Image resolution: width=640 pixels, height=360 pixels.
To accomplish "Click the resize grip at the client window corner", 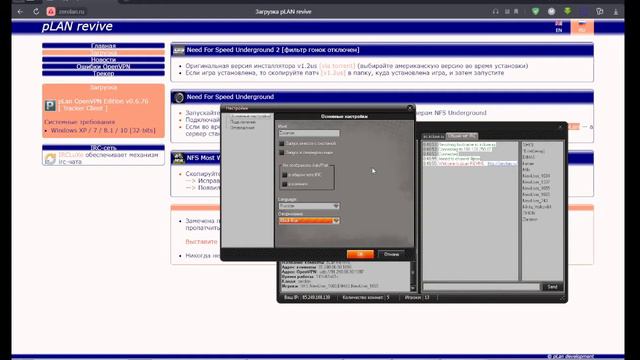I will tap(562, 298).
